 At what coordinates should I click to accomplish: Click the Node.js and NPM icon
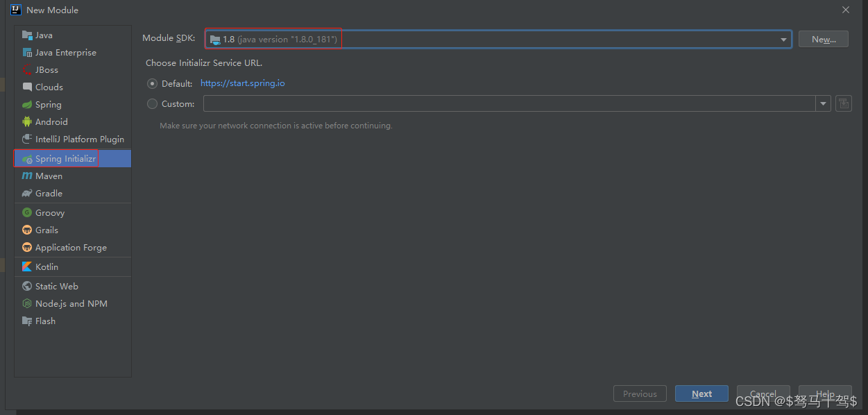click(27, 303)
